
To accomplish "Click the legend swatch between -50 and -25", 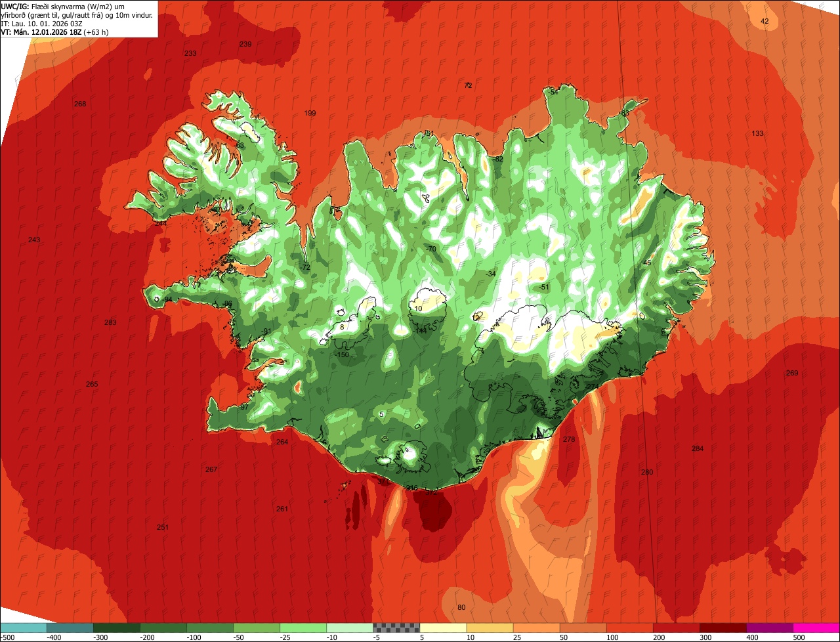I will click(257, 628).
